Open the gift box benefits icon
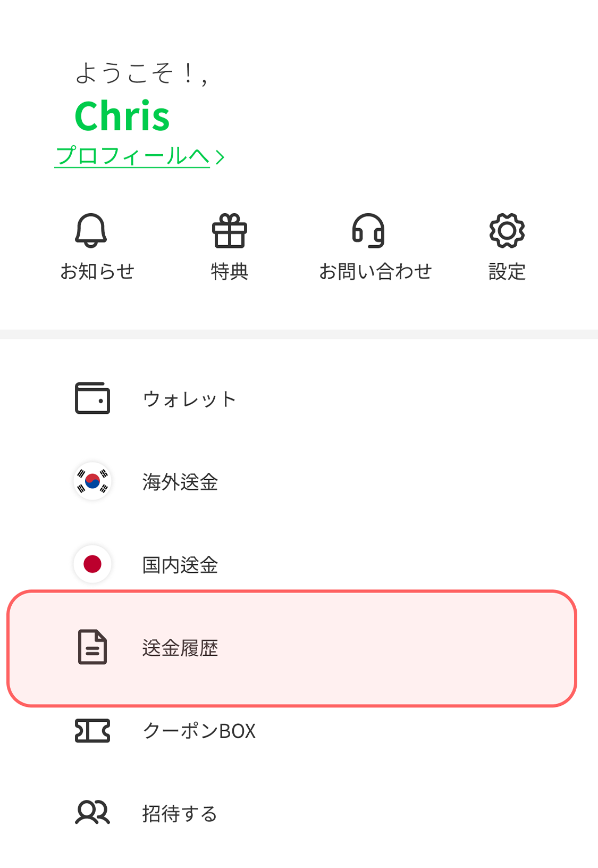This screenshot has width=598, height=868. pyautogui.click(x=230, y=231)
